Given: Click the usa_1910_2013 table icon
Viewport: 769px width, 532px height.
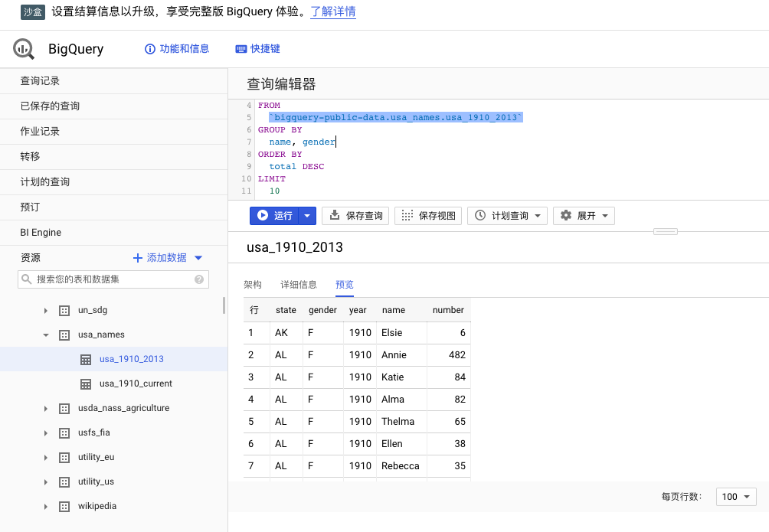Looking at the screenshot, I should coord(86,360).
